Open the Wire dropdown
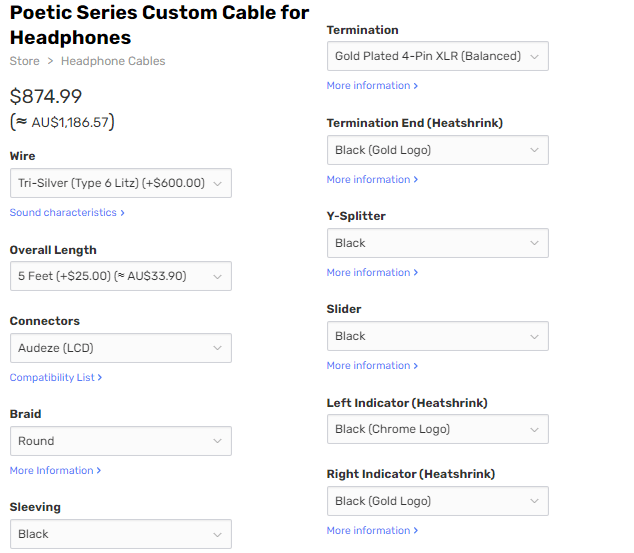 pyautogui.click(x=120, y=183)
